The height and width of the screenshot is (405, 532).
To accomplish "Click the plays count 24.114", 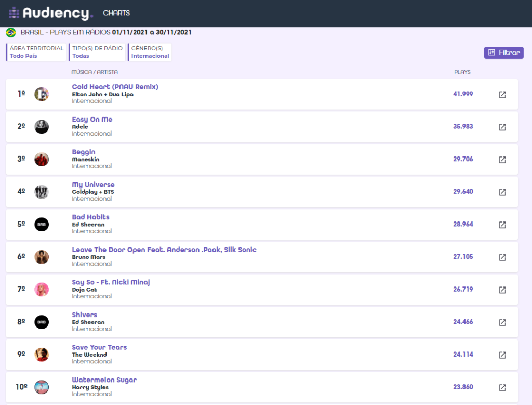I will coord(463,355).
